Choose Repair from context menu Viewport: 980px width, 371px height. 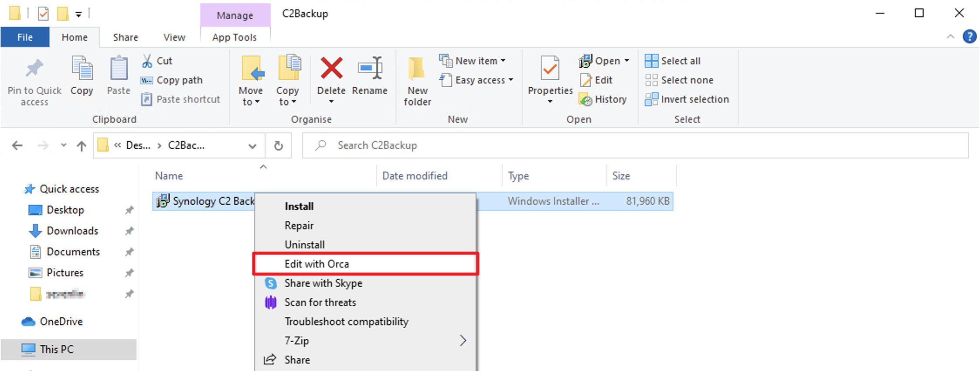click(365, 226)
